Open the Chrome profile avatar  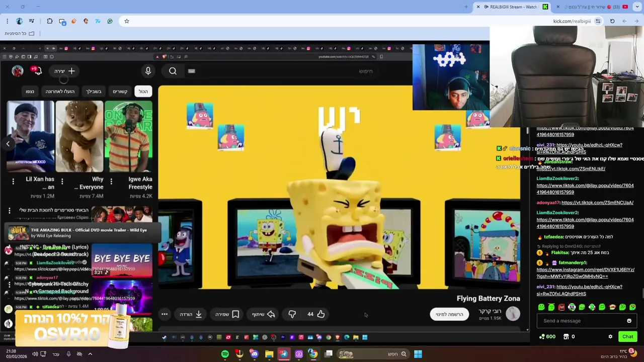tap(19, 21)
